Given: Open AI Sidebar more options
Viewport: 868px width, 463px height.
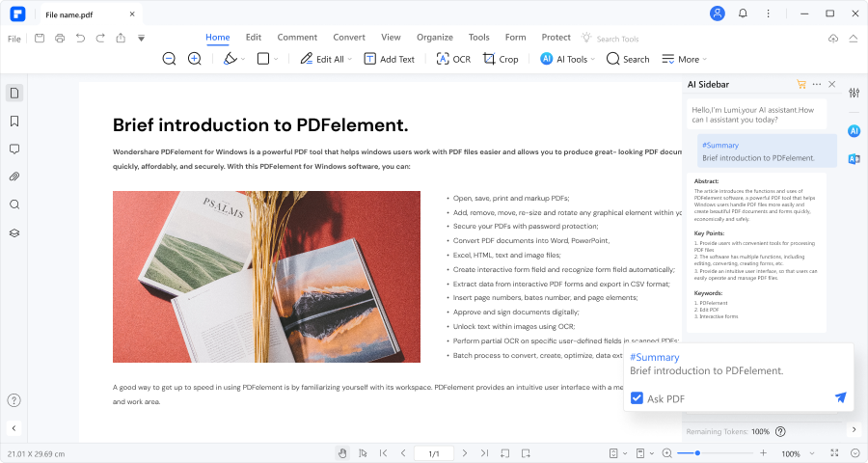Looking at the screenshot, I should pos(817,84).
